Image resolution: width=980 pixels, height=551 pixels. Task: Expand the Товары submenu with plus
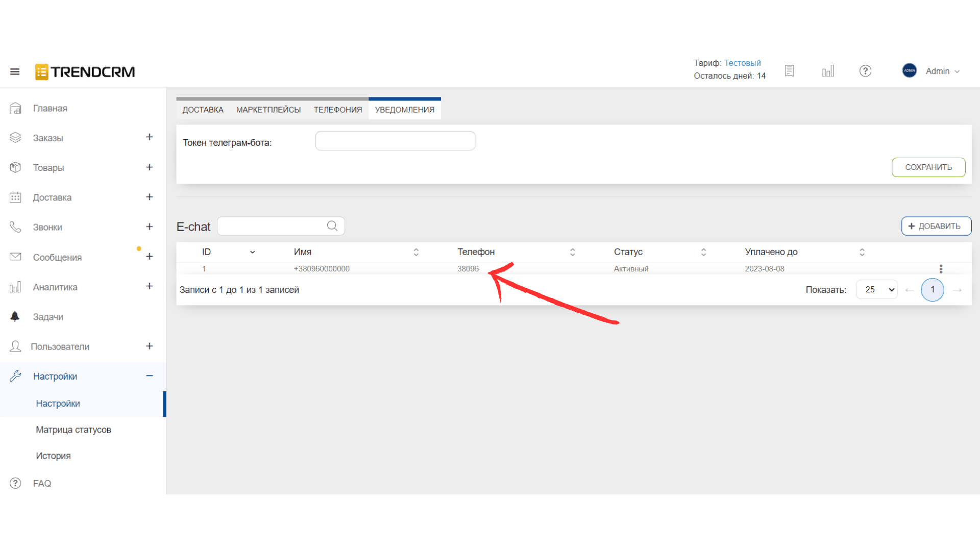(x=150, y=167)
